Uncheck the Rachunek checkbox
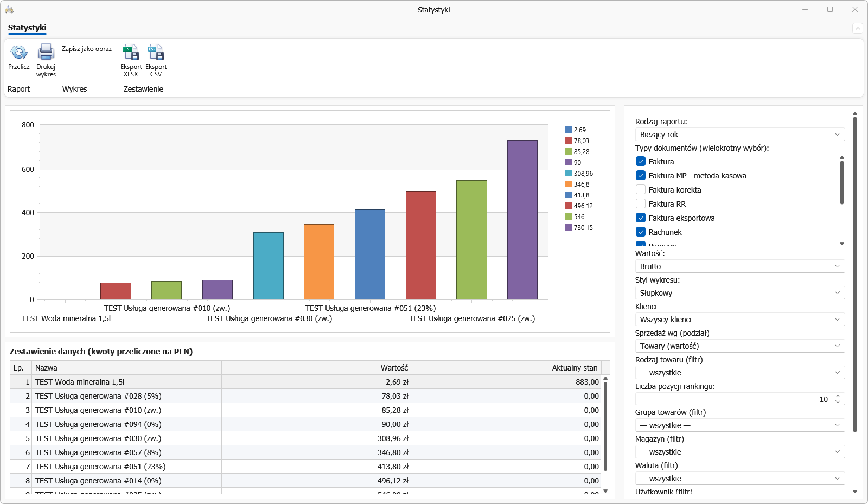The width and height of the screenshot is (868, 504). pyautogui.click(x=641, y=232)
